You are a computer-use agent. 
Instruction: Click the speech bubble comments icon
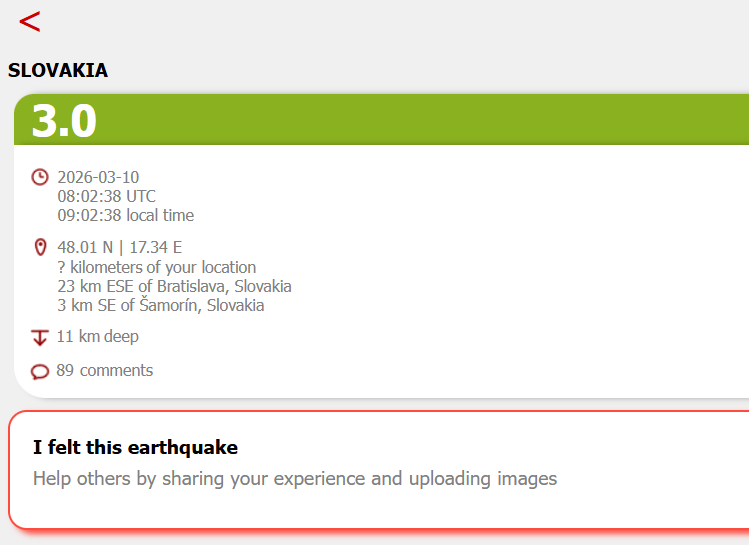pyautogui.click(x=40, y=372)
